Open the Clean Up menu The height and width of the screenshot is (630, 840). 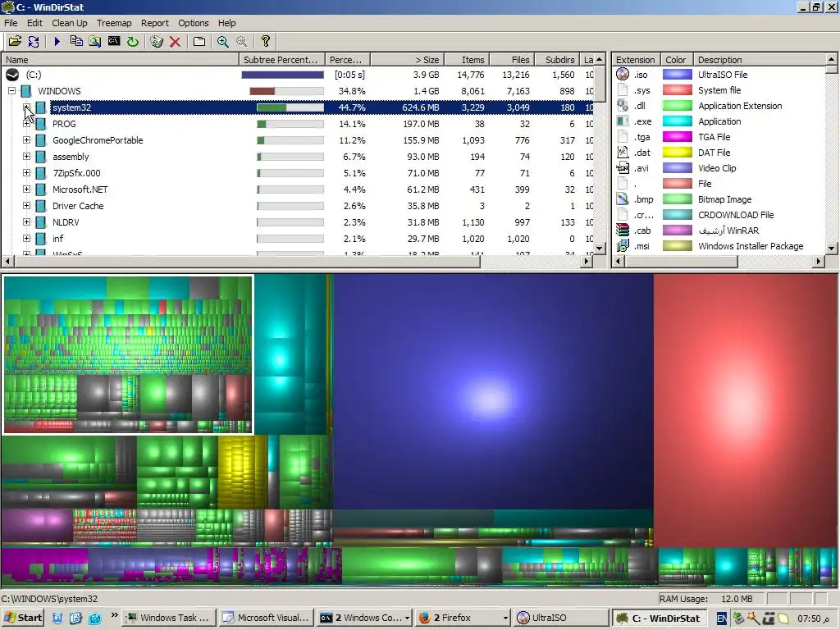70,23
